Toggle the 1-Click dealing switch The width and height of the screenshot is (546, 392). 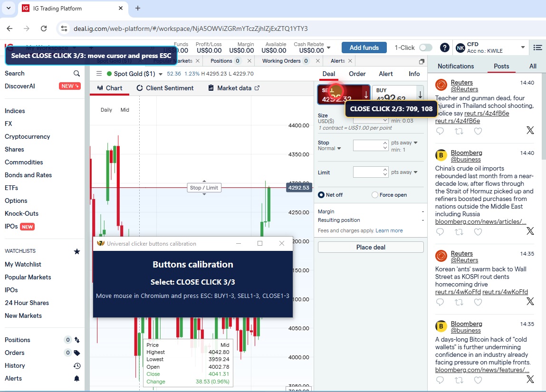(425, 48)
